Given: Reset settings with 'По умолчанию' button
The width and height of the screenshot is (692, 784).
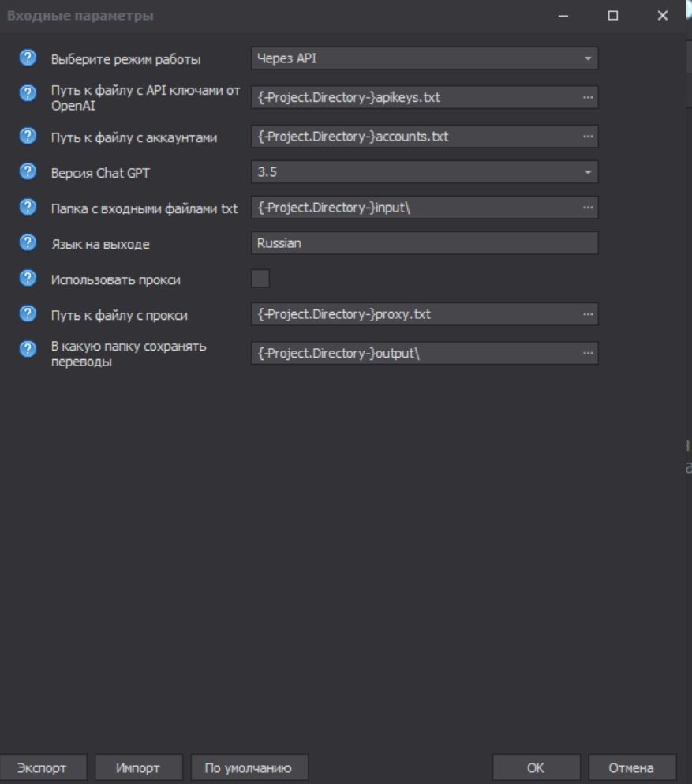Looking at the screenshot, I should click(x=249, y=767).
